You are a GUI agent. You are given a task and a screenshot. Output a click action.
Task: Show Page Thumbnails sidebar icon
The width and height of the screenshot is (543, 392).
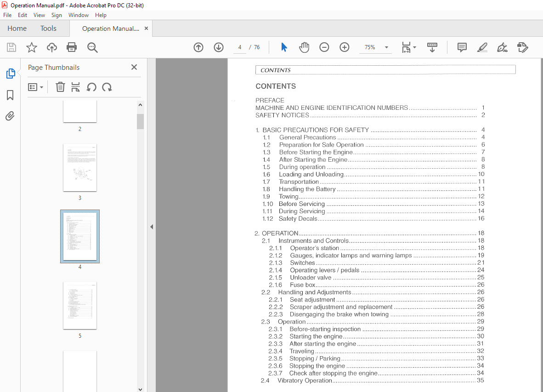[x=11, y=74]
